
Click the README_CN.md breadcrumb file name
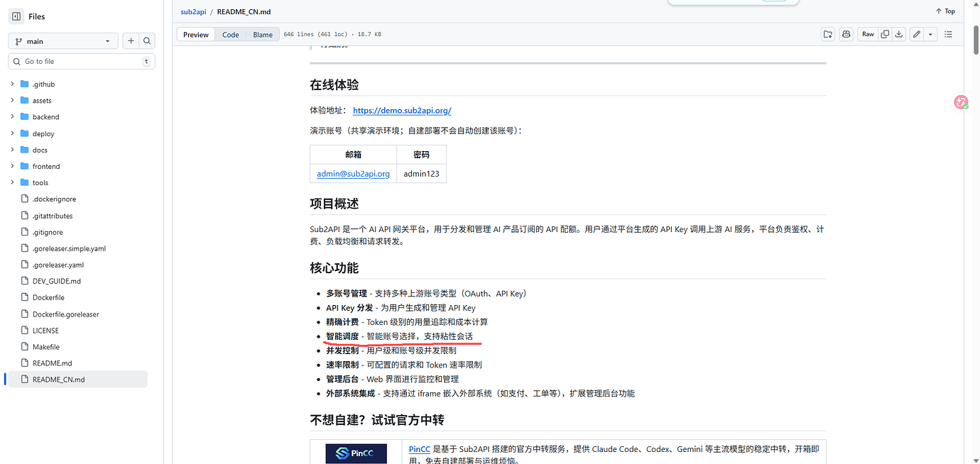[244, 12]
